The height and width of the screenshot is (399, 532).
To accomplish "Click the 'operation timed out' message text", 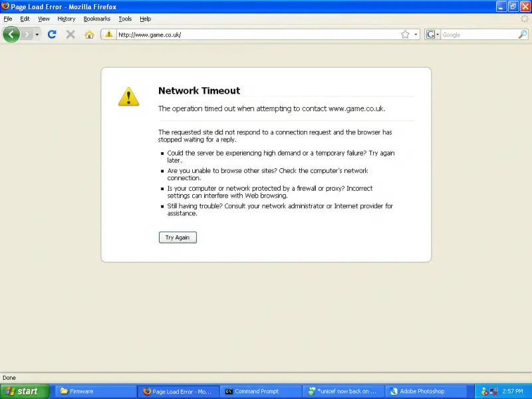I will click(x=272, y=108).
